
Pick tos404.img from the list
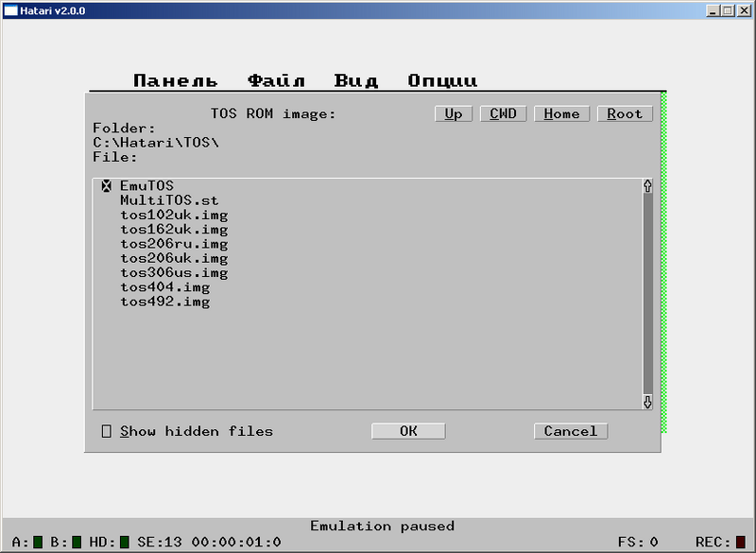click(164, 286)
